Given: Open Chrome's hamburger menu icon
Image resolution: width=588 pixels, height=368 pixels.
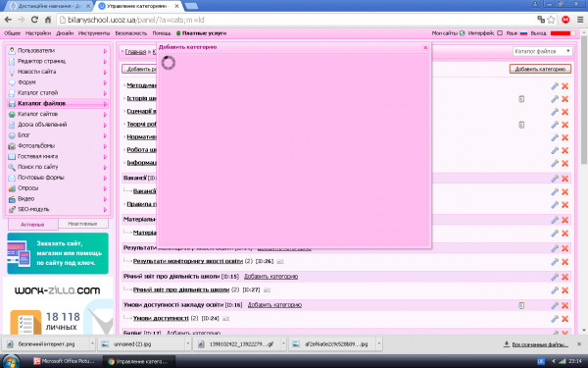Looking at the screenshot, I should tap(579, 20).
